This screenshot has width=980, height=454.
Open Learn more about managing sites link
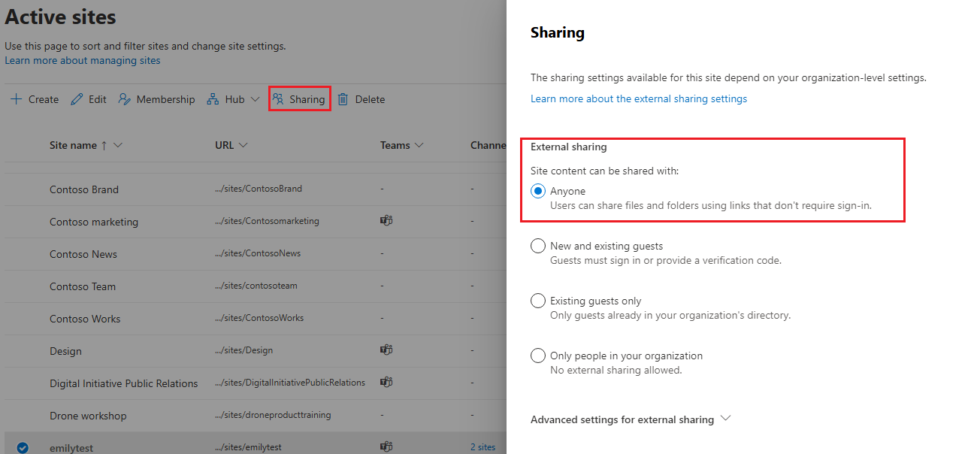[x=82, y=60]
